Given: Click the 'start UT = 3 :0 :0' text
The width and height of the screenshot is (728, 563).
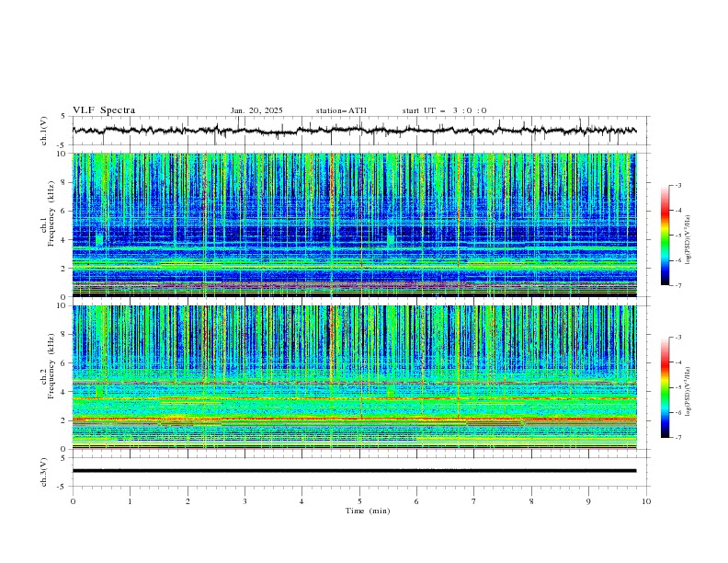Looking at the screenshot, I should [x=444, y=110].
